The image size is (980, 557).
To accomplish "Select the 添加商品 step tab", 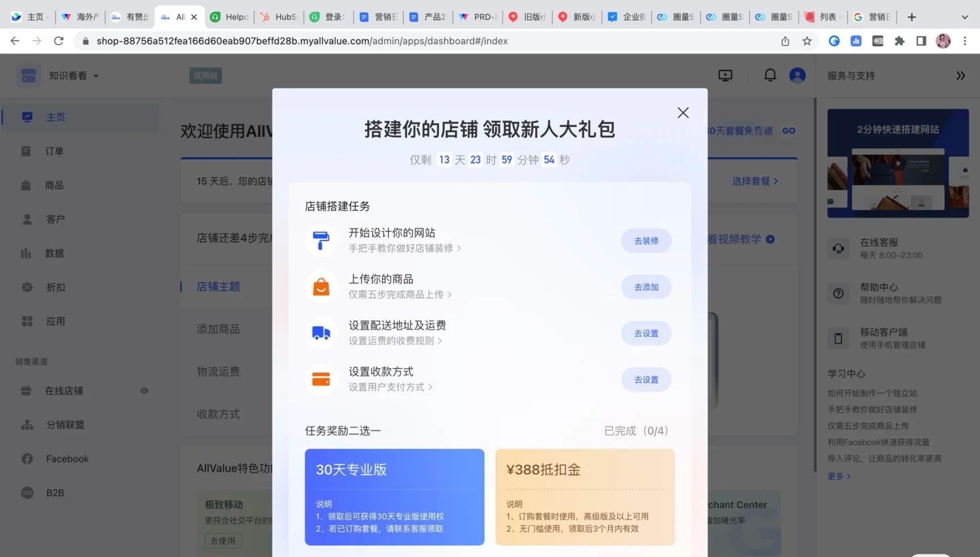I will click(x=218, y=330).
